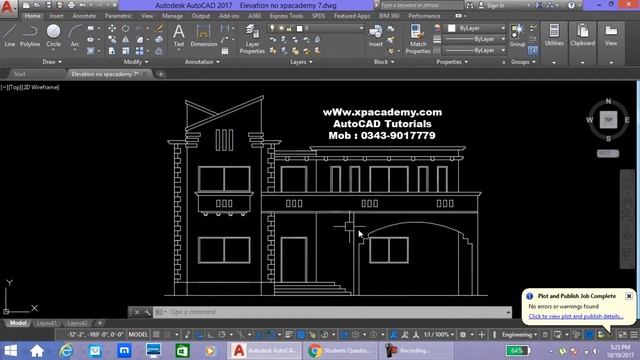640x360 pixels.
Task: Click the Fillet tool icon
Action: tap(140, 40)
